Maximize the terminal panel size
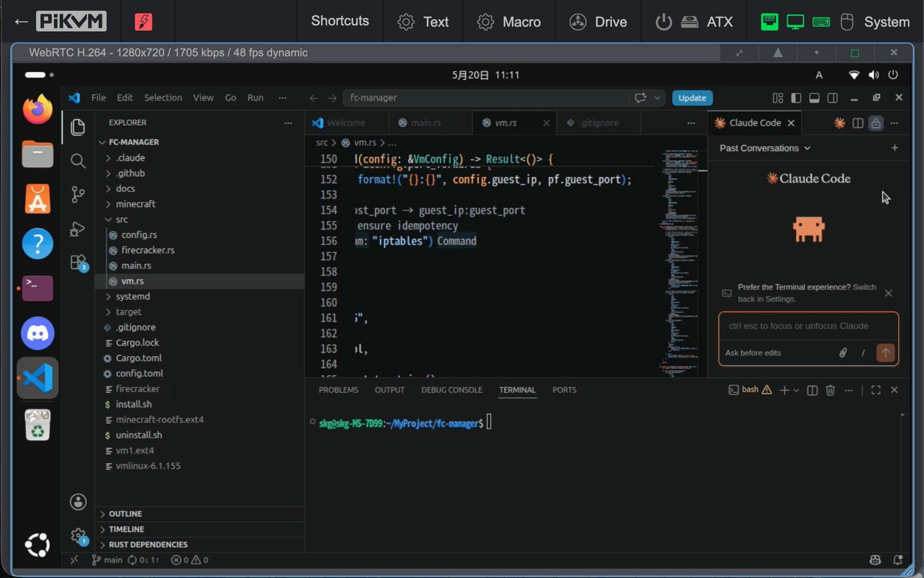Viewport: 924px width, 578px height. tap(876, 390)
